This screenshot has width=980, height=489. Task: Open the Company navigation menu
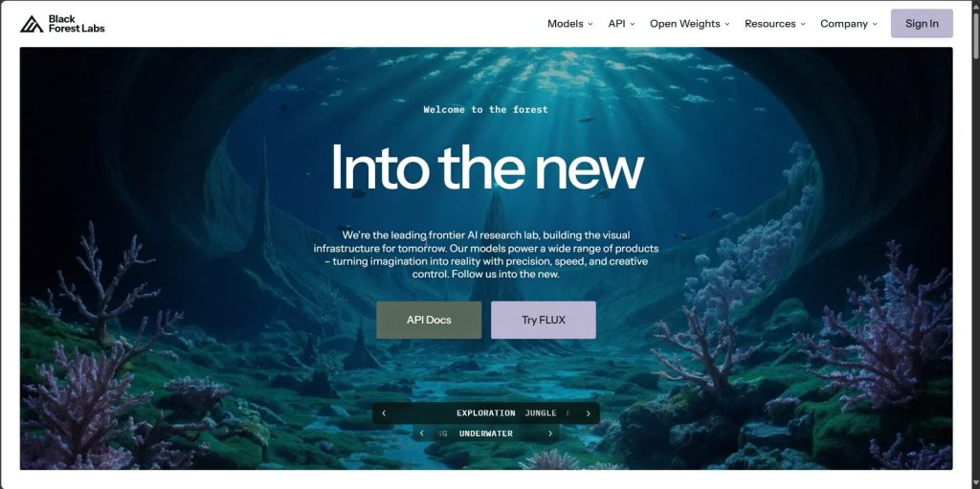click(849, 24)
